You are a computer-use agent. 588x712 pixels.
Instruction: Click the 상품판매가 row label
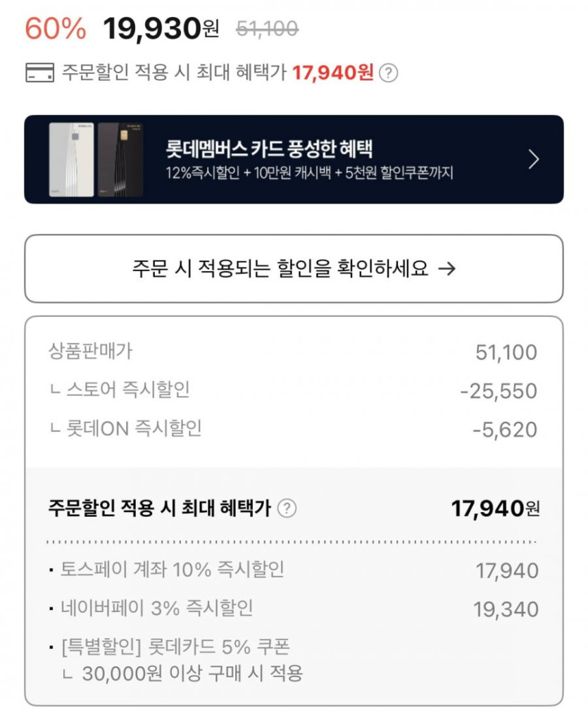[x=90, y=351]
